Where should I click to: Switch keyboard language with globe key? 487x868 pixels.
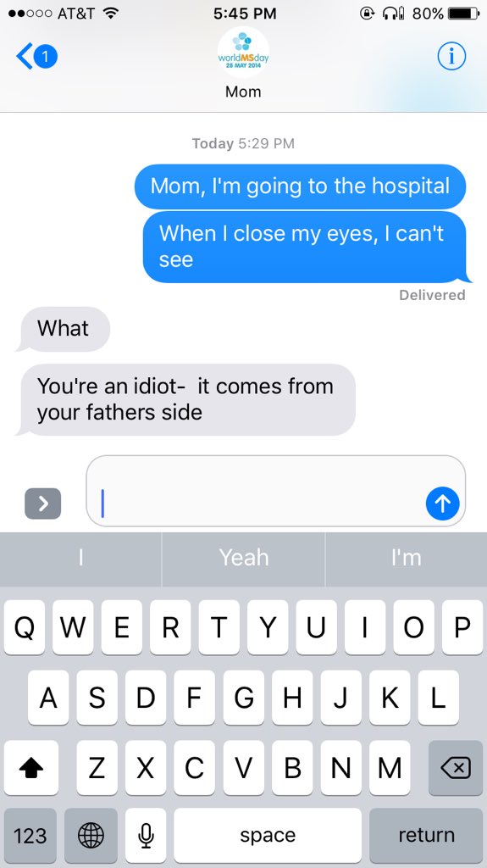91,835
